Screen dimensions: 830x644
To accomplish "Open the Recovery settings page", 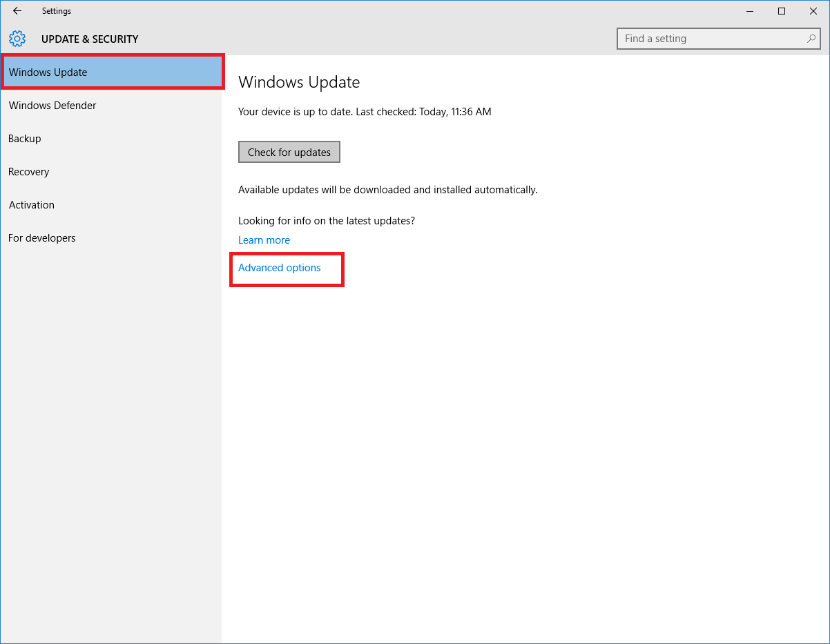I will pyautogui.click(x=29, y=172).
